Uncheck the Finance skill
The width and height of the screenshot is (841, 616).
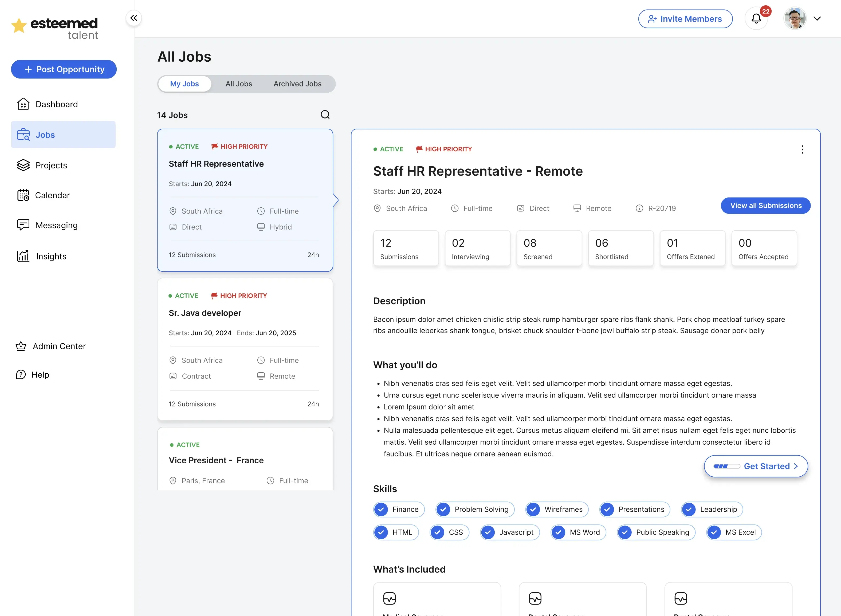(381, 509)
